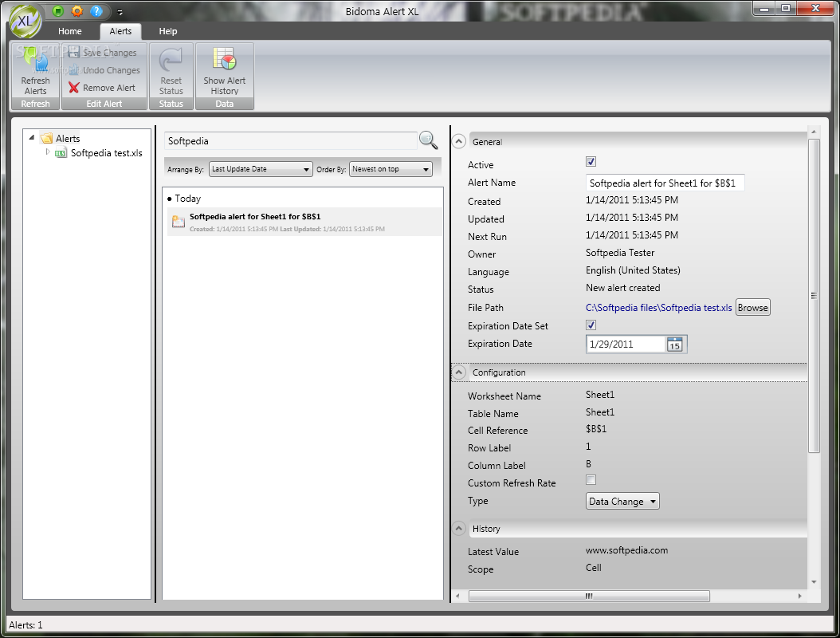Click Undo Changes in the ribbon
840x638 pixels.
[104, 70]
